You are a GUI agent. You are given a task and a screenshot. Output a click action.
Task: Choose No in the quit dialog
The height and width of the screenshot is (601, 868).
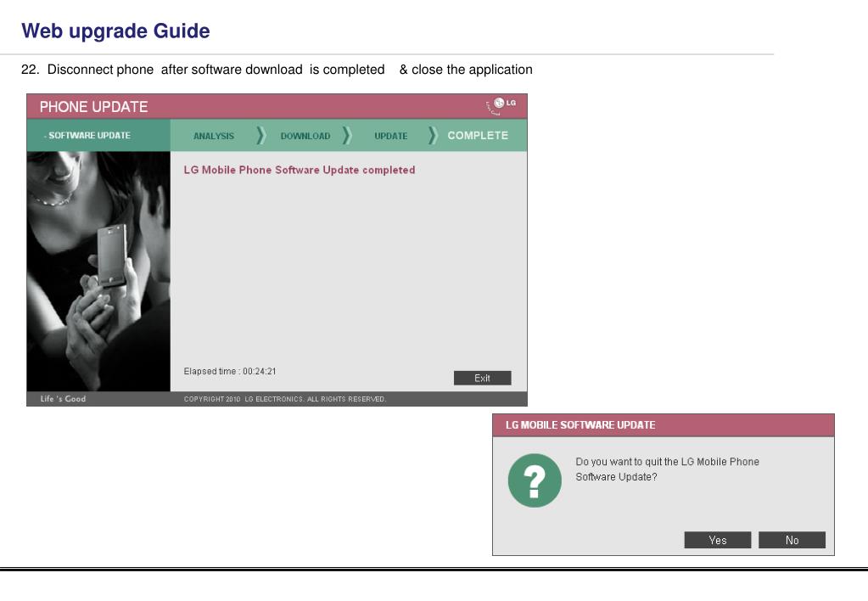[792, 540]
